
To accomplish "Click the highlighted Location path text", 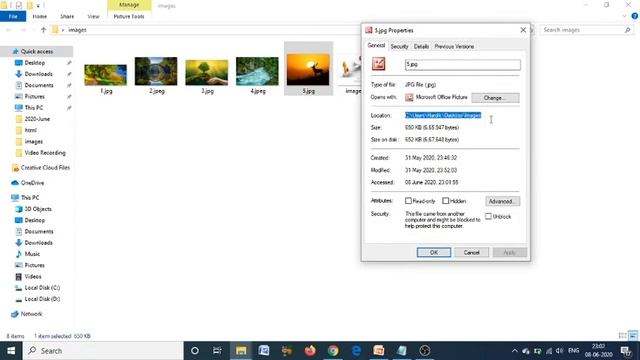I will point(443,116).
